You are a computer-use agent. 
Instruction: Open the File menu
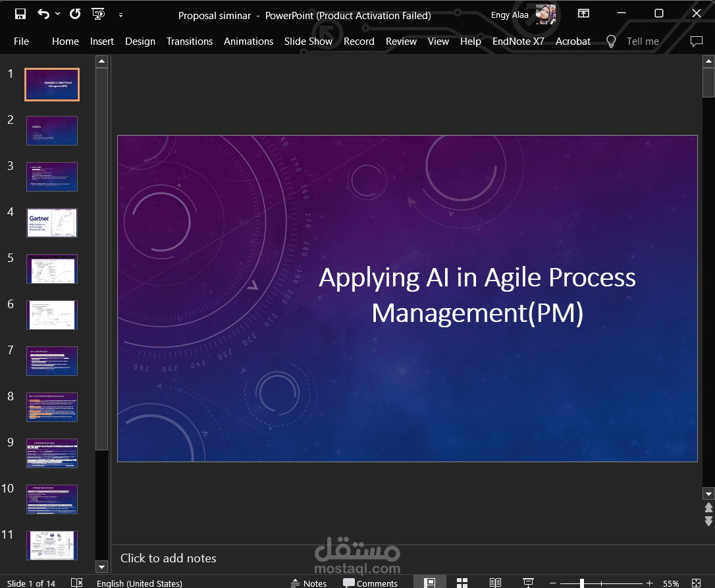[21, 41]
